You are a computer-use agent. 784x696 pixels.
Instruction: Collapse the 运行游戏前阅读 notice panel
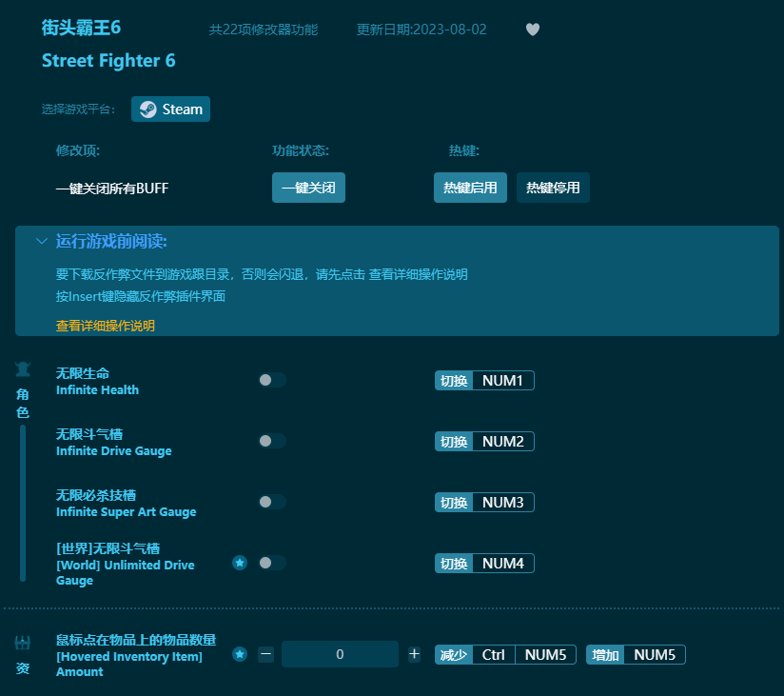tap(42, 243)
